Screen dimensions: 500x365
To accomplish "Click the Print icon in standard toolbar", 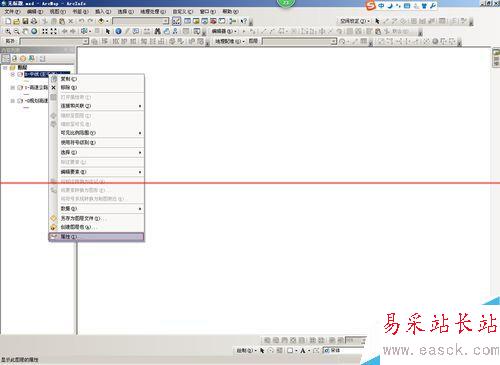I will pyautogui.click(x=34, y=21).
